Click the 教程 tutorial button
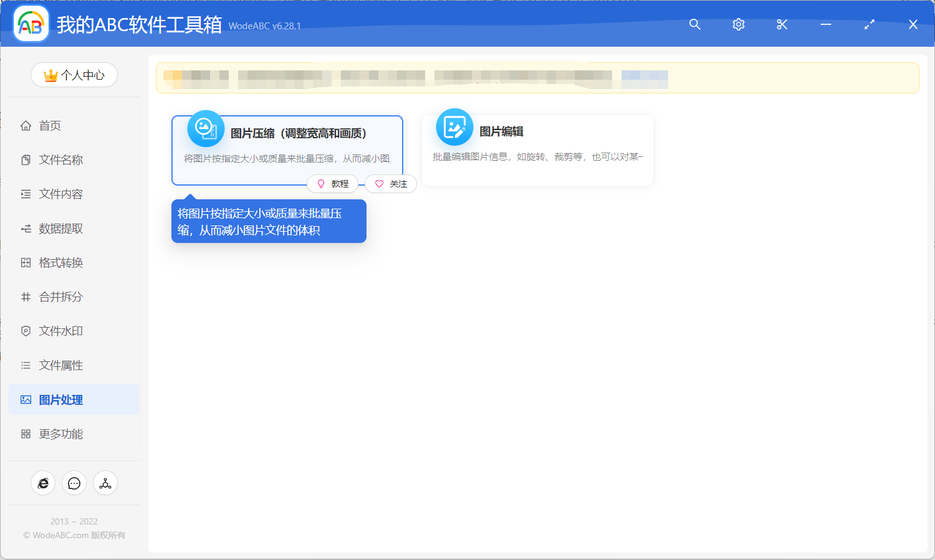 333,183
